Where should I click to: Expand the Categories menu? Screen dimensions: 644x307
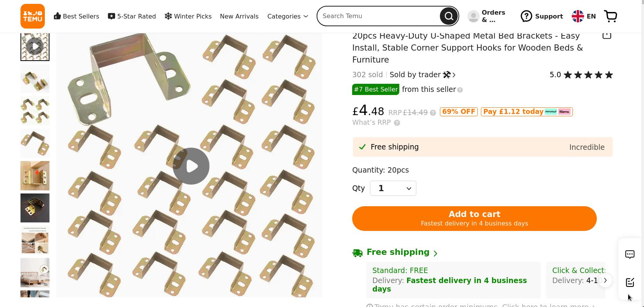[x=288, y=16]
